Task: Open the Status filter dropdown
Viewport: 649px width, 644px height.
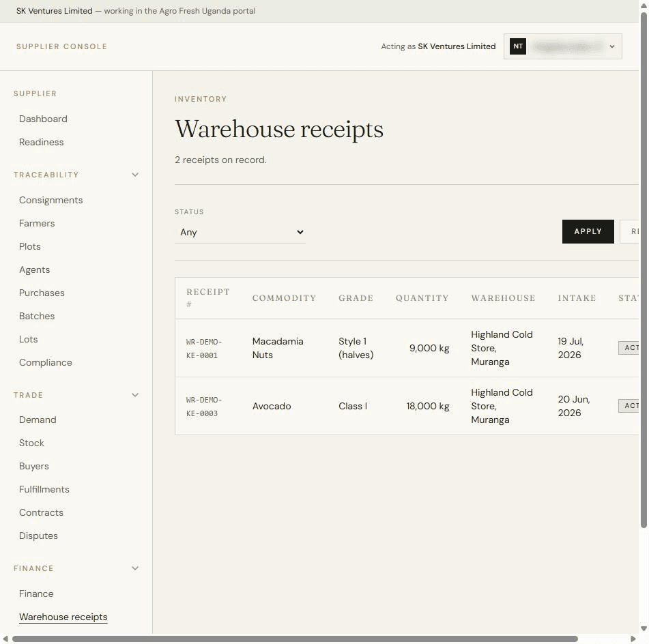Action: pos(240,232)
